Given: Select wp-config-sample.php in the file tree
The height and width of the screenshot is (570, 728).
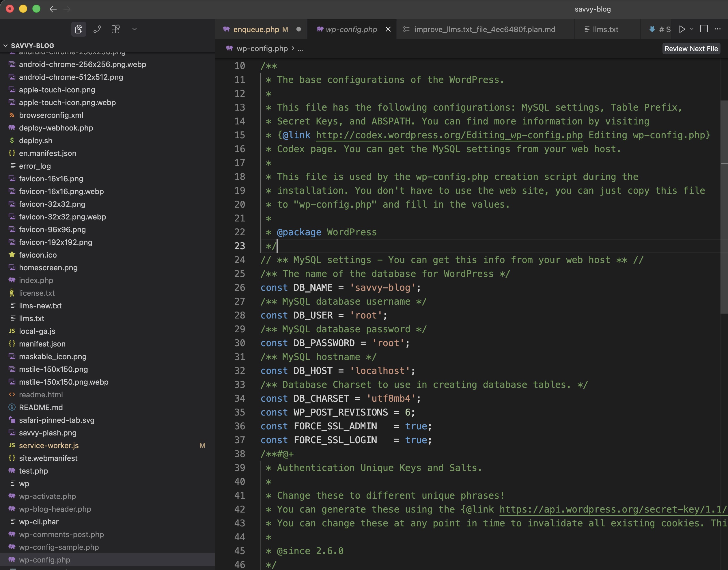Looking at the screenshot, I should click(59, 547).
